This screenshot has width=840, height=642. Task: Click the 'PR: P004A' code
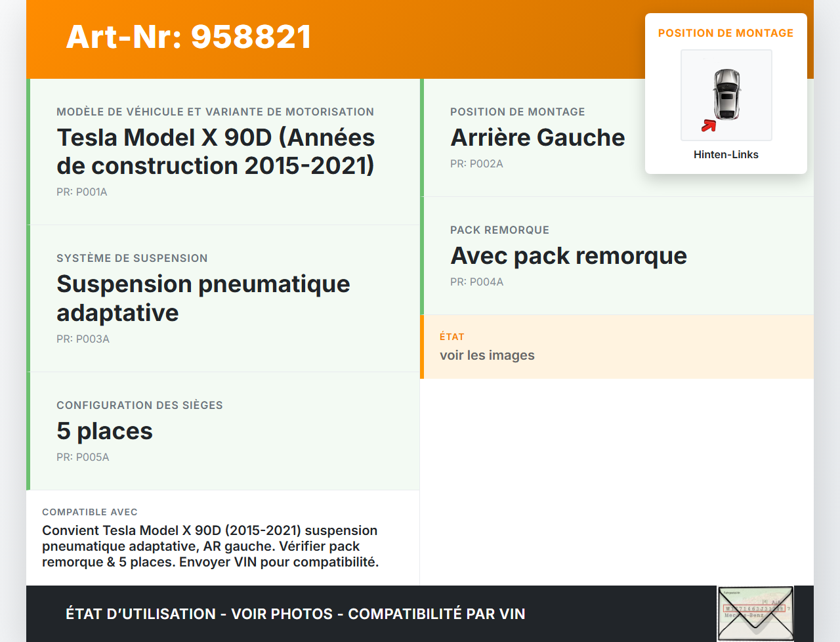click(476, 282)
